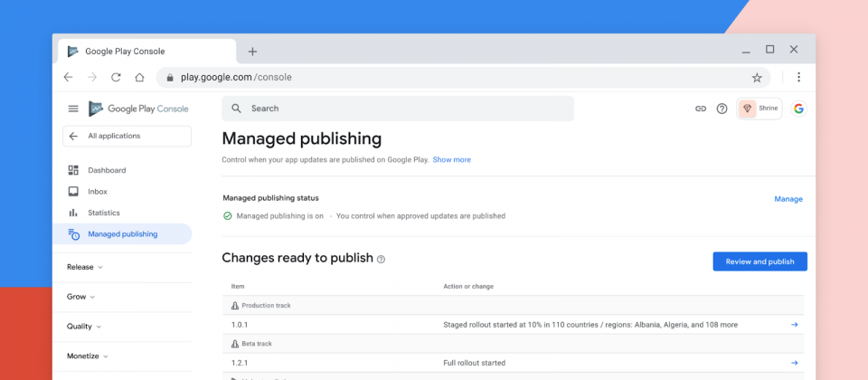Open help icon beside Changes ready to publish
The height and width of the screenshot is (380, 868).
pyautogui.click(x=381, y=260)
